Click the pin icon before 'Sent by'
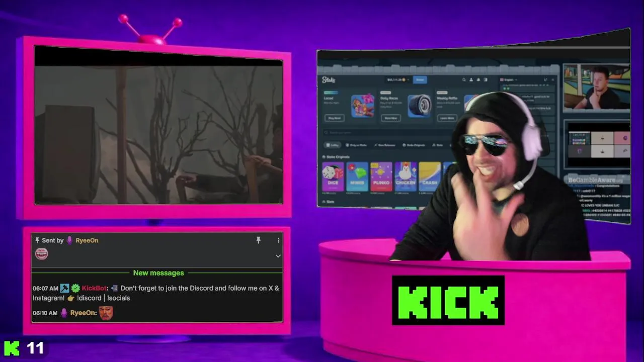This screenshot has width=644, height=362. click(x=37, y=240)
